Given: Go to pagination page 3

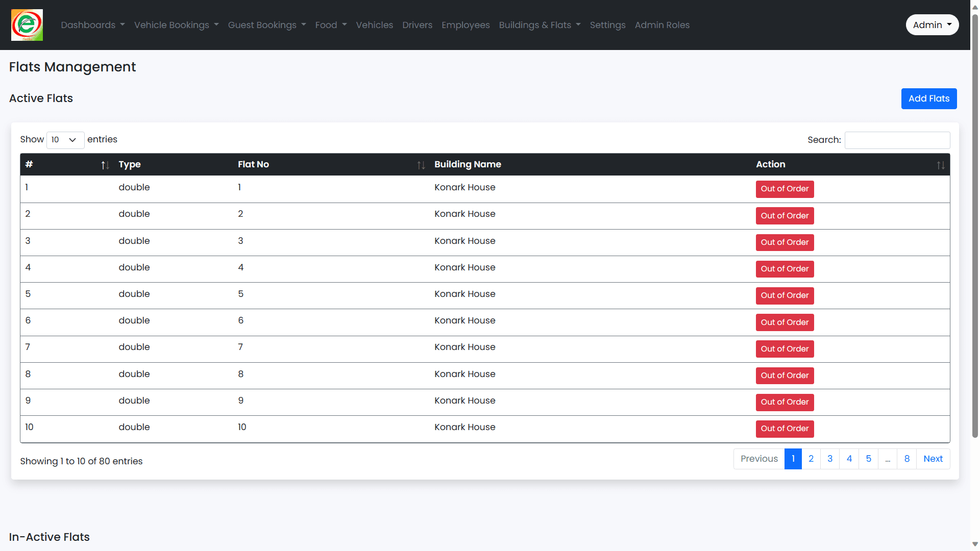Looking at the screenshot, I should [x=829, y=459].
